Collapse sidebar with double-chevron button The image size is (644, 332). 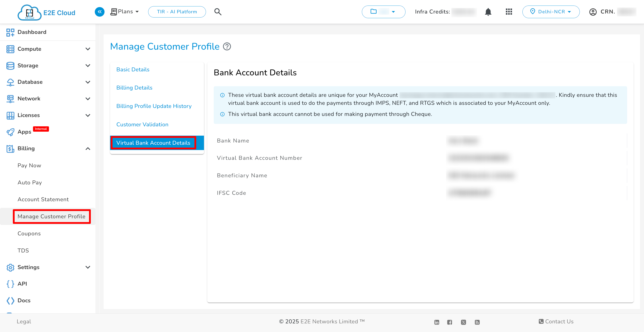tap(99, 12)
